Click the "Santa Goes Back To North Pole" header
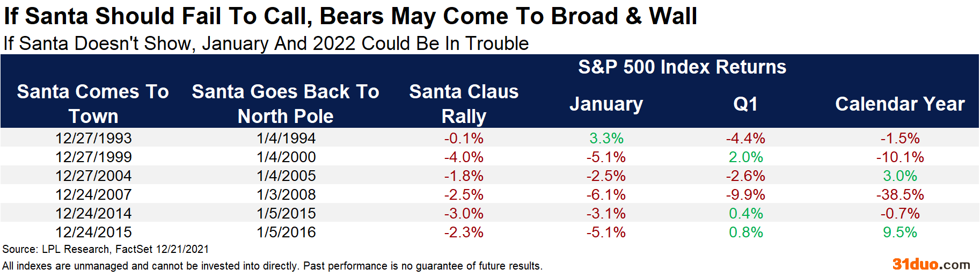 (x=286, y=104)
